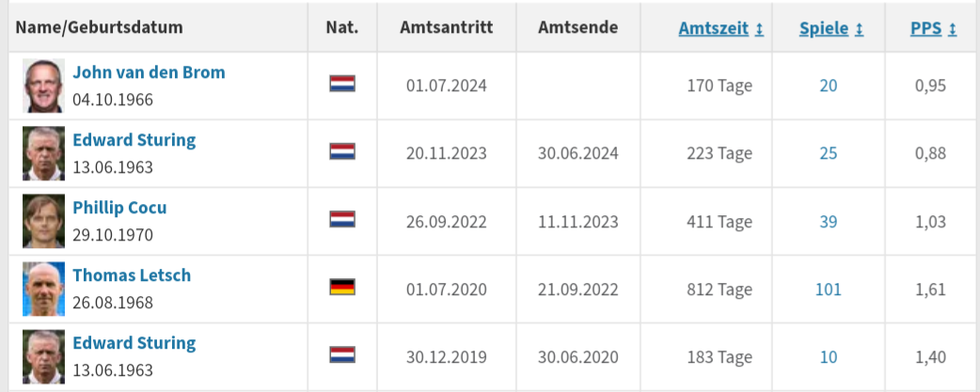Sort table by Amtszeit column header
This screenshot has height=392, width=980.
(x=714, y=28)
